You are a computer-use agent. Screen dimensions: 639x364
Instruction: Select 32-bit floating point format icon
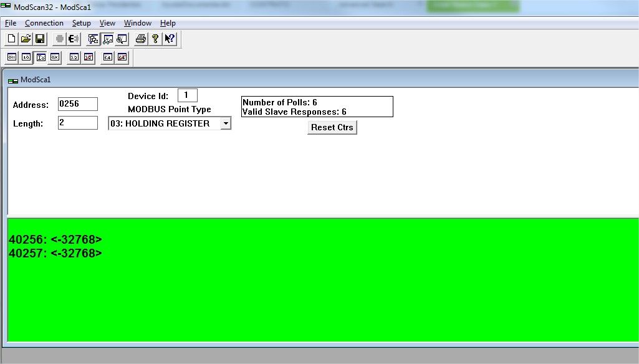[x=74, y=57]
